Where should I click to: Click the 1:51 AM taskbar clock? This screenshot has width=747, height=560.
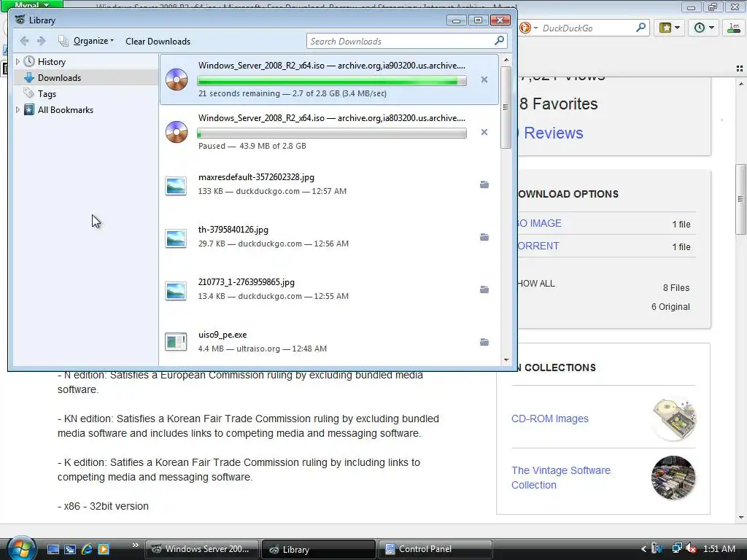click(719, 549)
